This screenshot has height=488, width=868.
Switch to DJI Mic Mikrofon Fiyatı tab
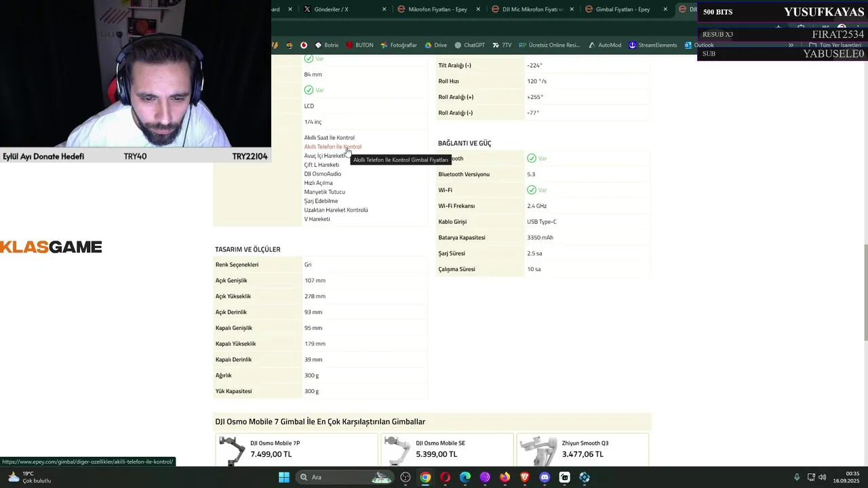coord(533,9)
